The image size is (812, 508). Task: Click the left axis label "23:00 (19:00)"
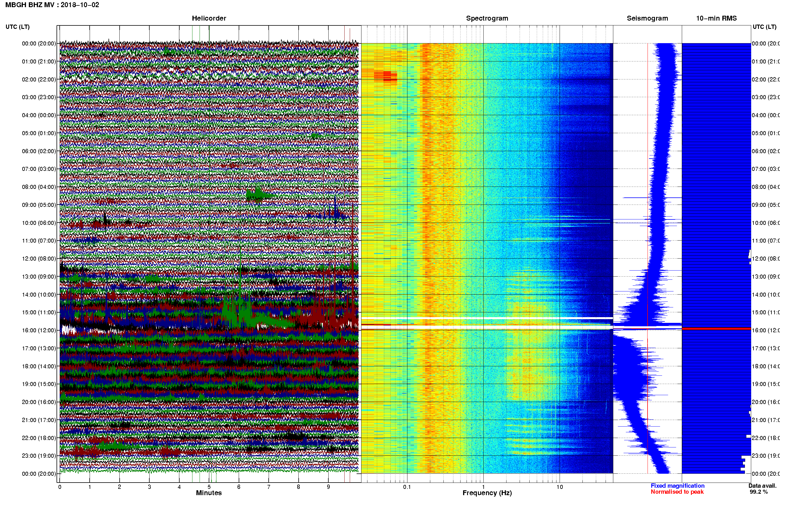pos(39,456)
